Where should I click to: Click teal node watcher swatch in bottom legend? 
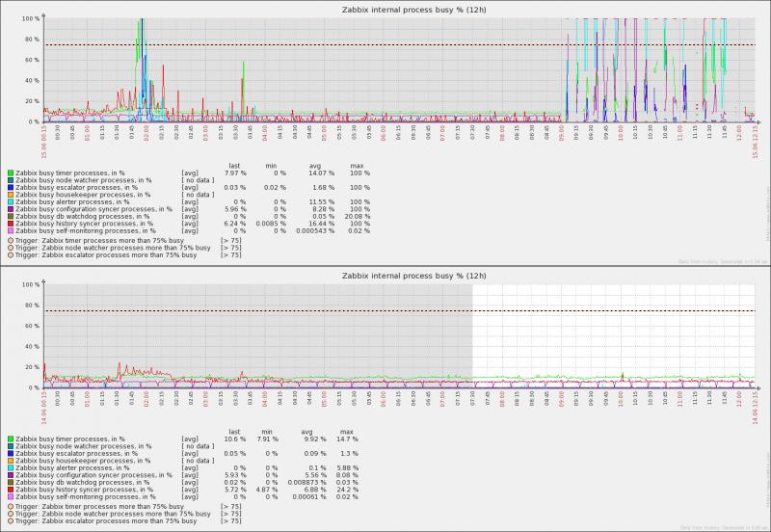(x=11, y=446)
